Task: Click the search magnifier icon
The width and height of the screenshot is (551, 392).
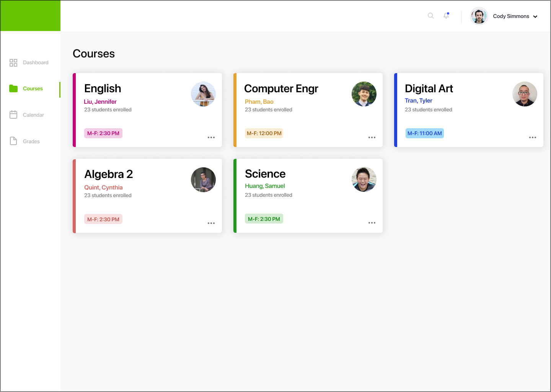Action: [431, 16]
